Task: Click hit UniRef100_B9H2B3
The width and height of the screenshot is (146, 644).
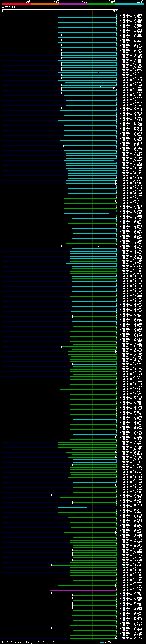Action: 131,65
